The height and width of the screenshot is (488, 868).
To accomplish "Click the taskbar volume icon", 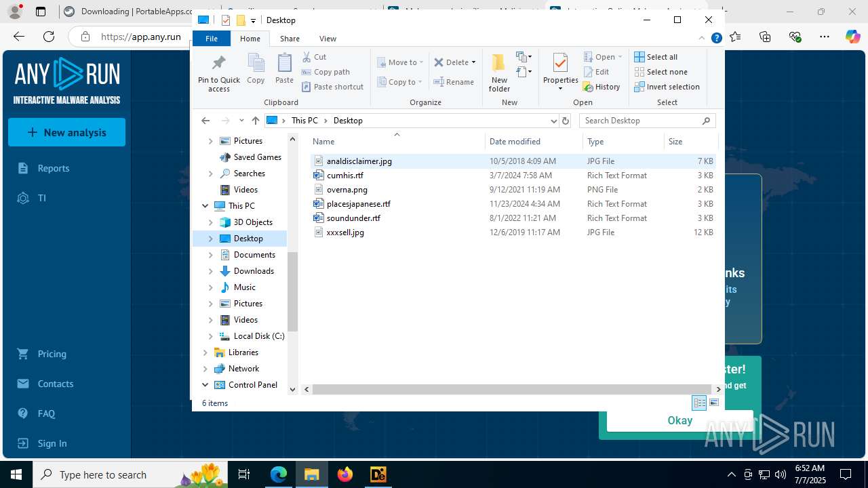I will pos(780,474).
